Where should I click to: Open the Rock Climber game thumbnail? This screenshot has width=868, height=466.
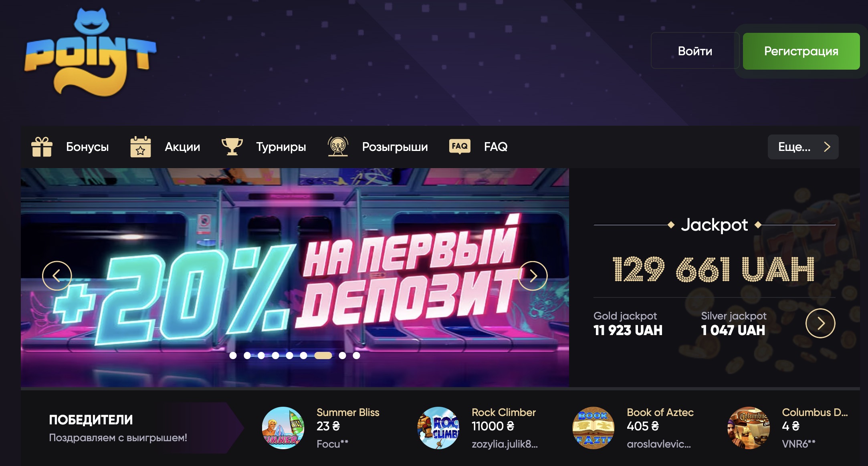point(438,428)
